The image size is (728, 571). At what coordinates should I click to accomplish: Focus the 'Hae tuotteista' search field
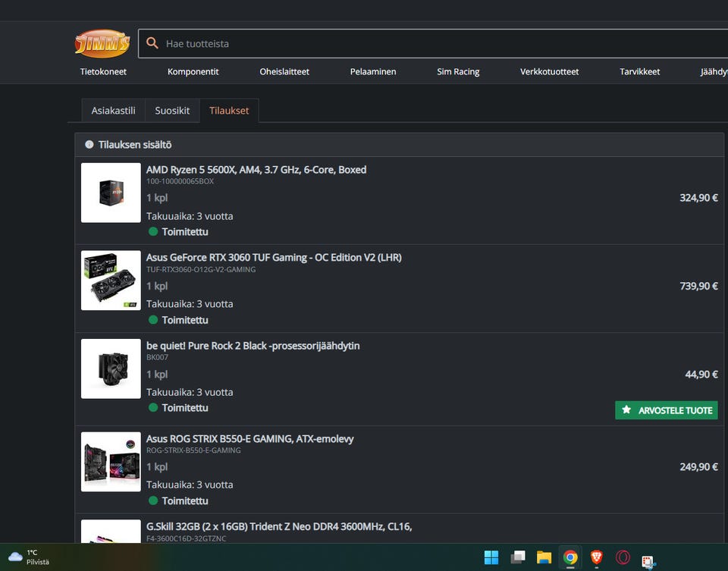(x=433, y=44)
